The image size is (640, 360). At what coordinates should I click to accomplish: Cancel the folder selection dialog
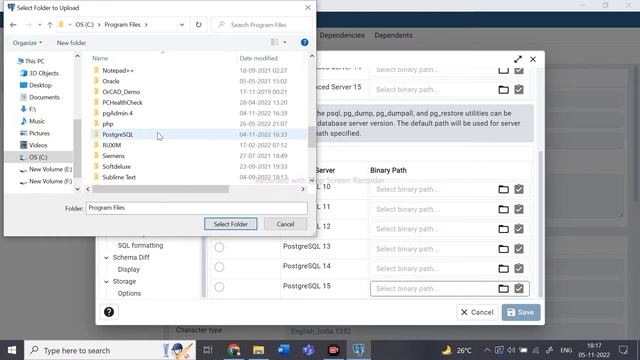click(x=285, y=224)
